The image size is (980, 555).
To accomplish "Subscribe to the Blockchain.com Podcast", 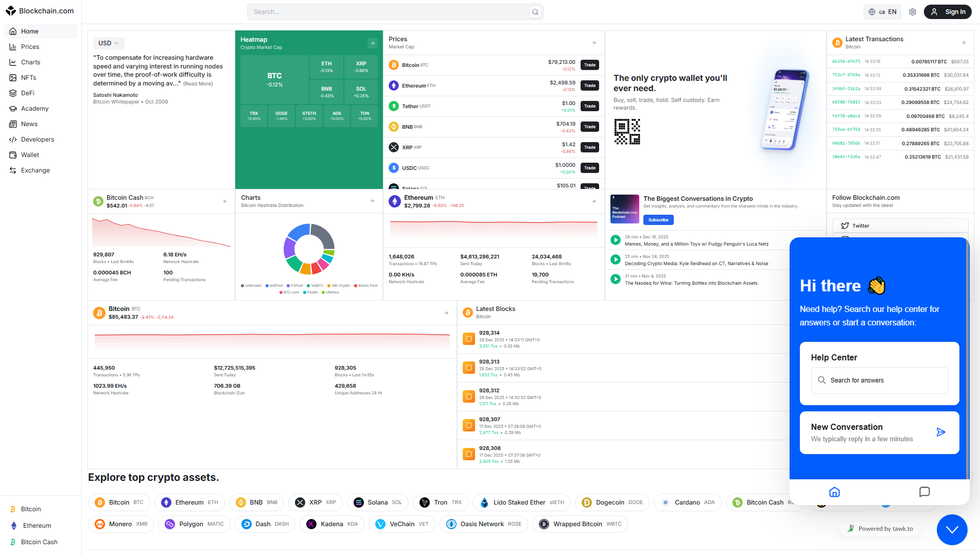I will [658, 220].
